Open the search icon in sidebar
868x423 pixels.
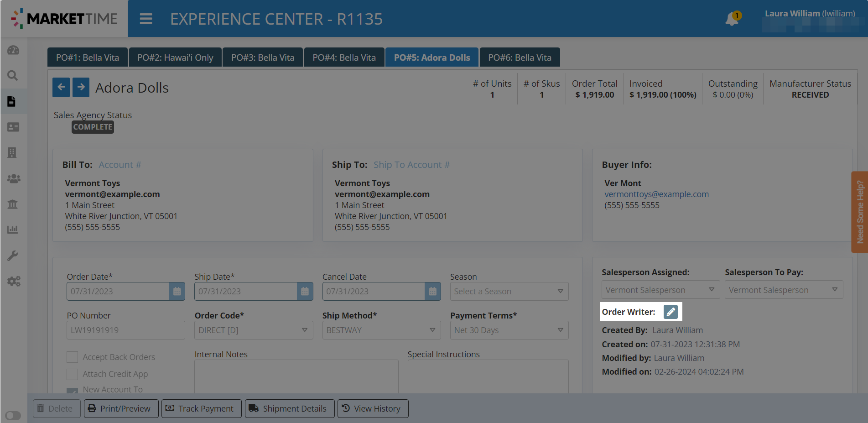(13, 75)
